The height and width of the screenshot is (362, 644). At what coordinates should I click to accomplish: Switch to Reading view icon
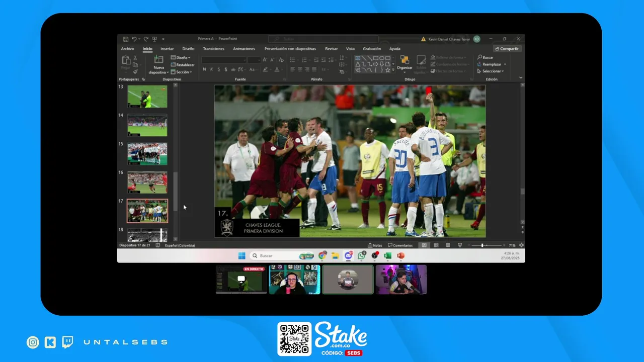point(448,245)
